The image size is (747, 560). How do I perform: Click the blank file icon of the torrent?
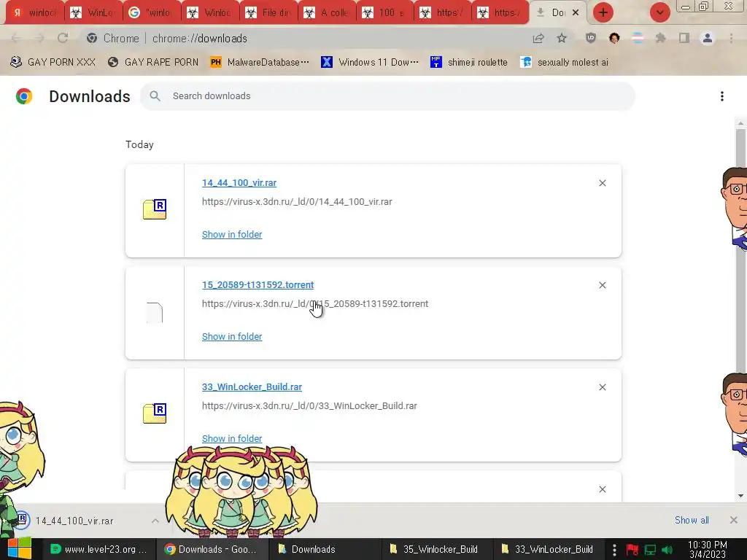pyautogui.click(x=155, y=312)
